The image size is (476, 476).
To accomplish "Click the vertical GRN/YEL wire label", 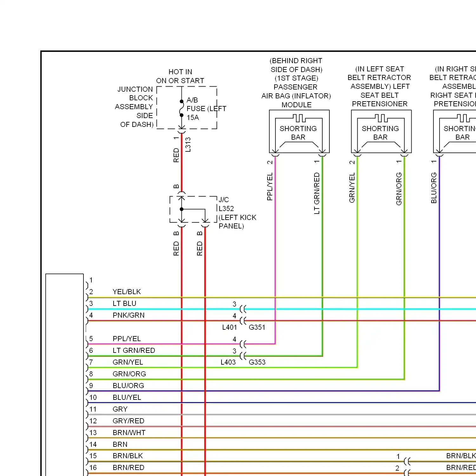I will coord(352,188).
